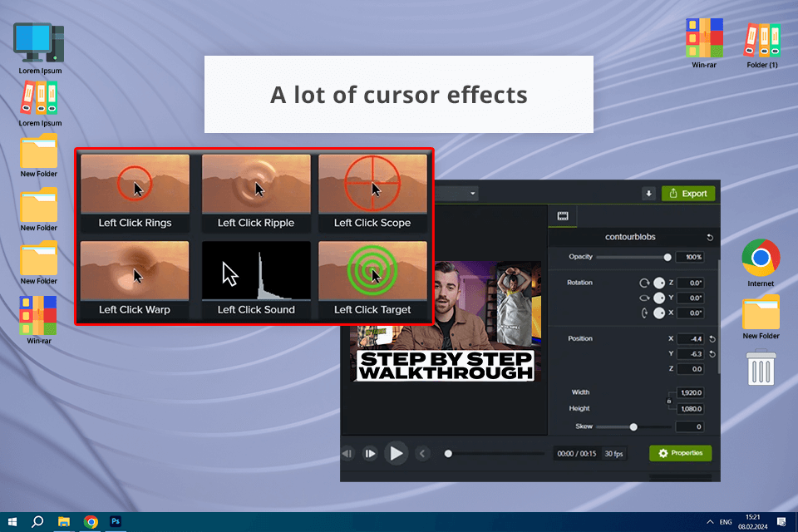Click the download arrow icon beside Export

click(x=648, y=194)
